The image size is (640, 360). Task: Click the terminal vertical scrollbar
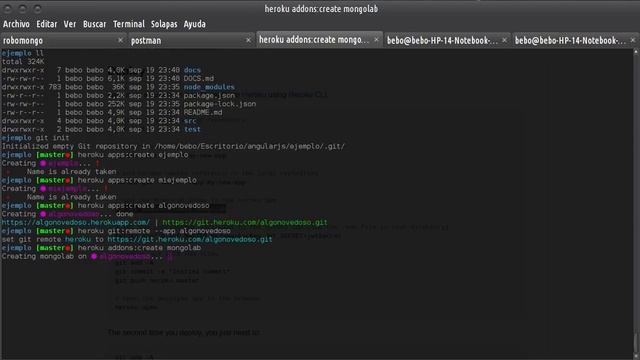(636, 204)
